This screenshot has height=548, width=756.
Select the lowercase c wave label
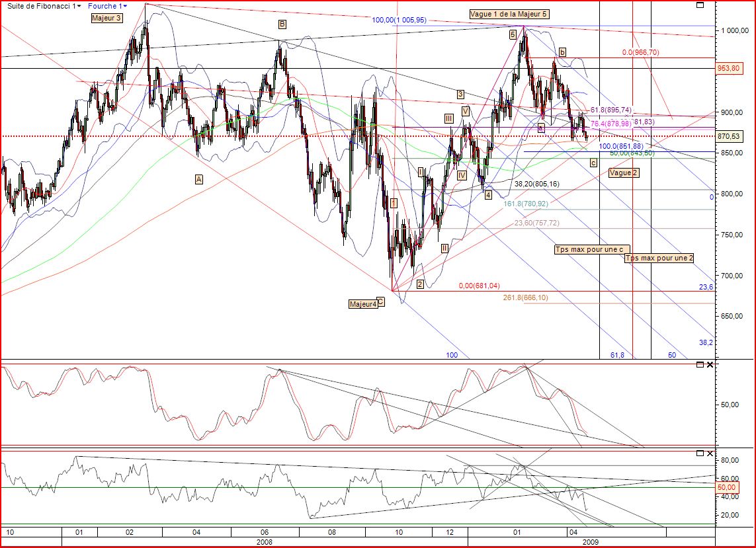(593, 163)
